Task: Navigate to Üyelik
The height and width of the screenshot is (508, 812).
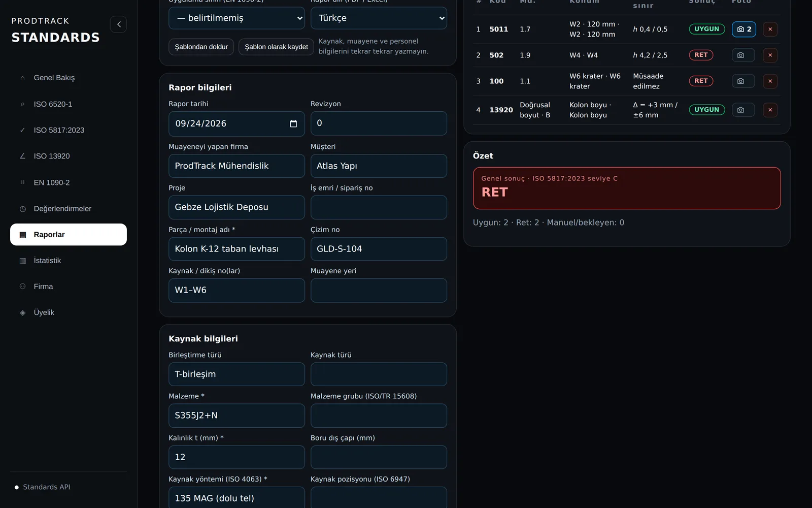Action: (69, 312)
